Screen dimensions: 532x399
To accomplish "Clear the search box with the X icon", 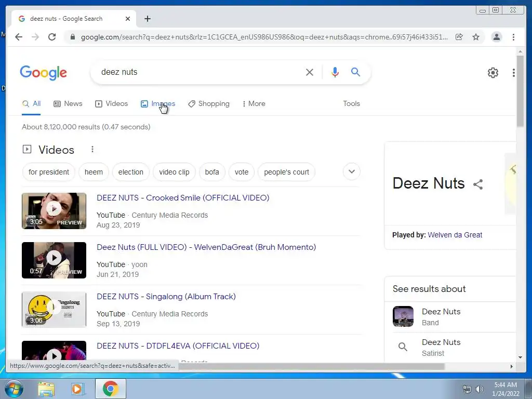I will (x=310, y=72).
